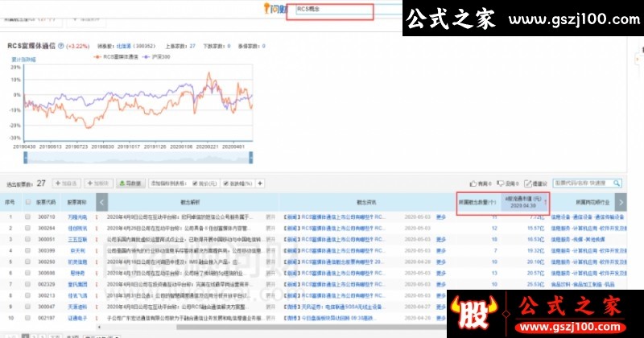The width and height of the screenshot is (644, 338).
Task: Toggle RCS富媒体通信 orange legend marker
Action: point(97,56)
